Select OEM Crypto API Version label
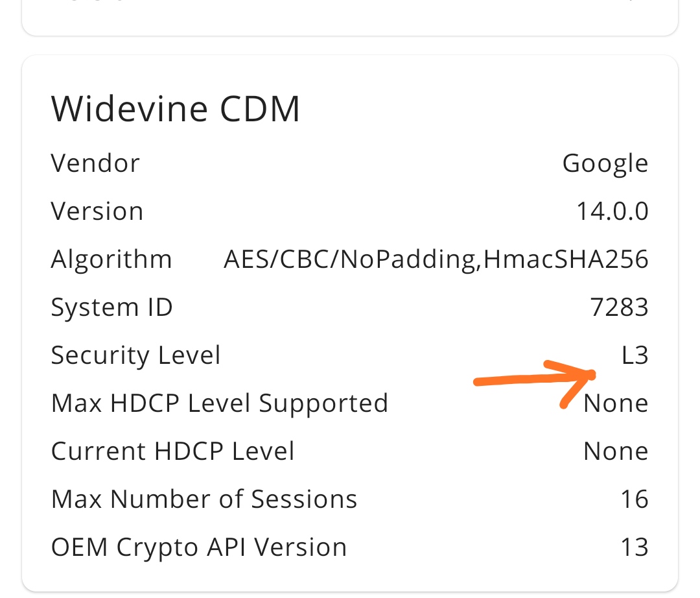 [199, 548]
